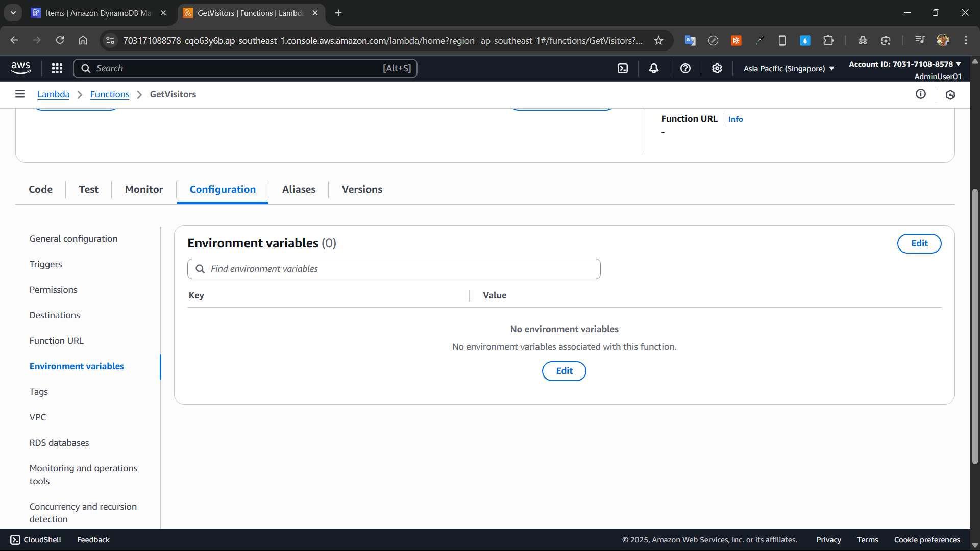Open Function URL in the configuration list
This screenshot has height=551, width=980.
56,341
